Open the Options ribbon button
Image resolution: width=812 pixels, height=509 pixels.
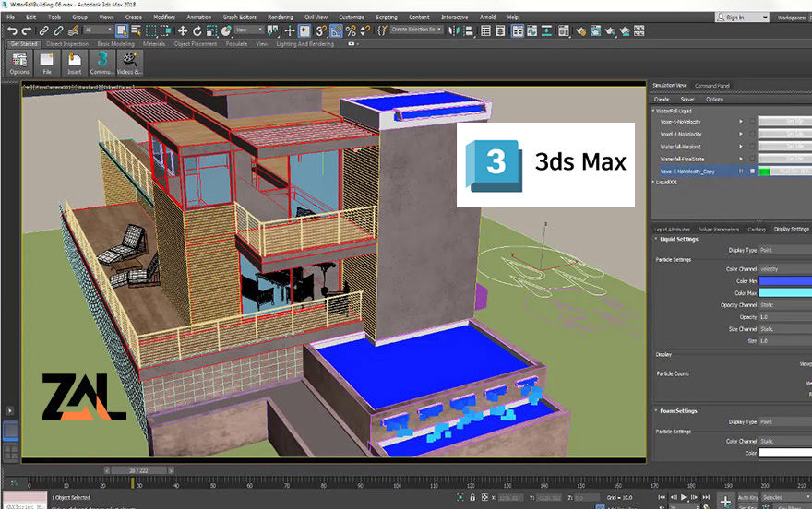19,63
